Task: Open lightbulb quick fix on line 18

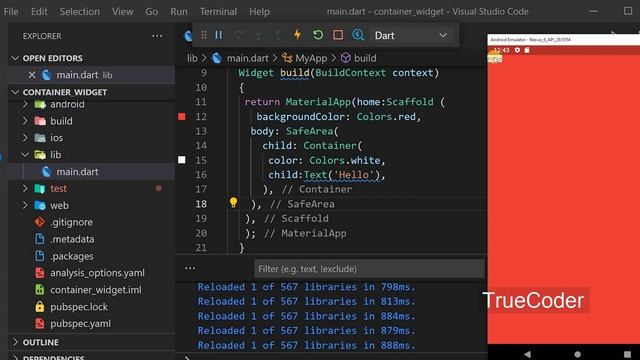Action: [x=233, y=202]
